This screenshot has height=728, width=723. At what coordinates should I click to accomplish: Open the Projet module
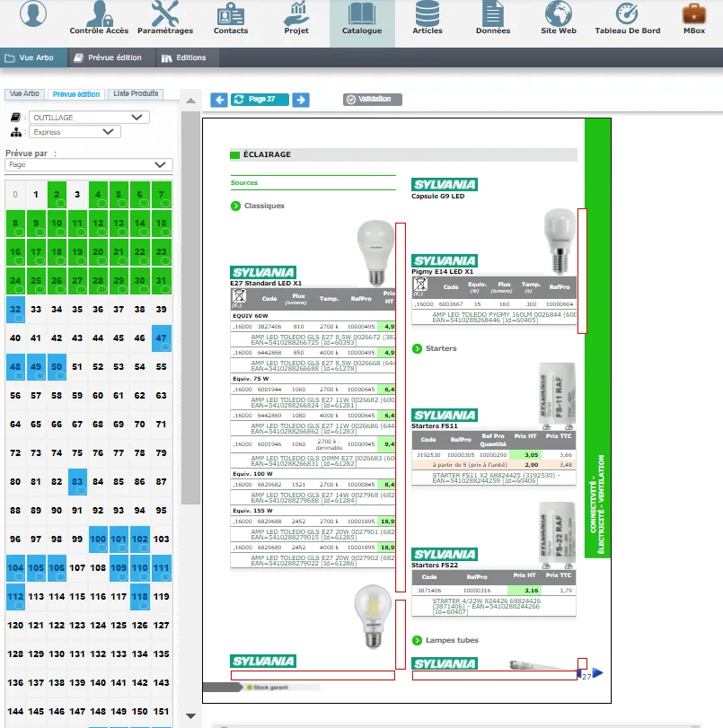296,18
